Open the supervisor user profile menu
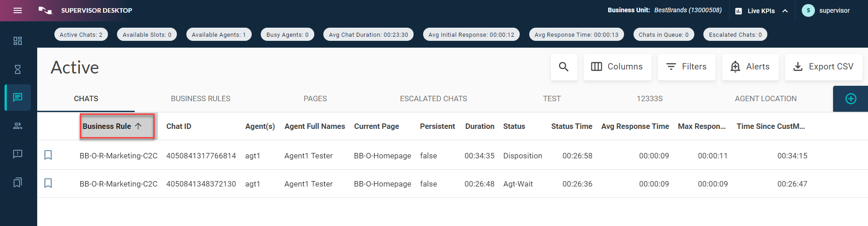This screenshot has width=868, height=226. point(826,10)
